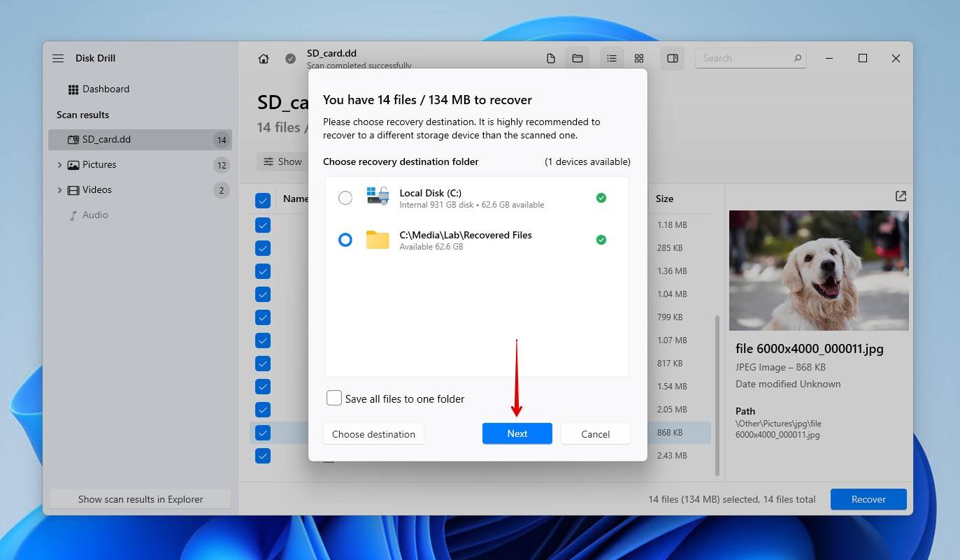This screenshot has width=960, height=560.
Task: Switch to file view icon in toolbar
Action: 551,59
